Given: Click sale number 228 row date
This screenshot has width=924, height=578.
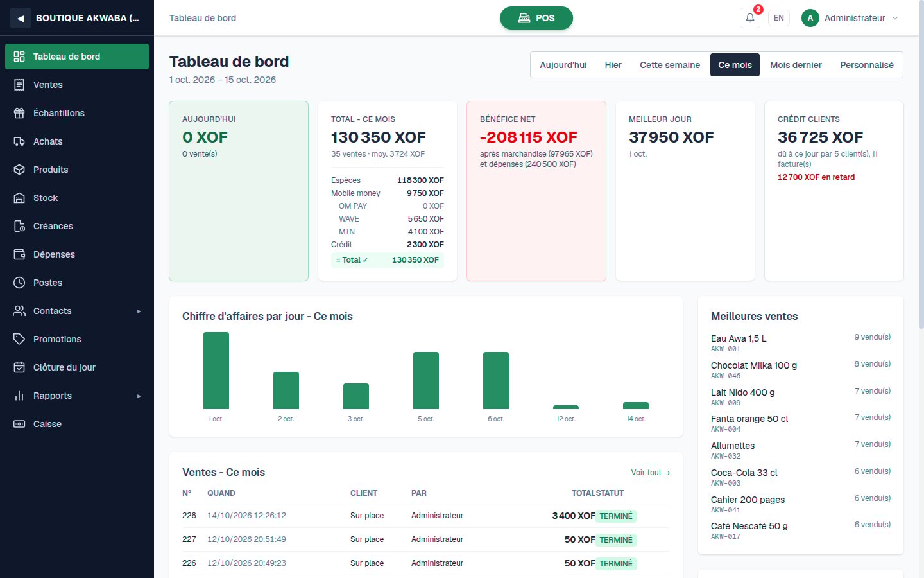Looking at the screenshot, I should (246, 516).
